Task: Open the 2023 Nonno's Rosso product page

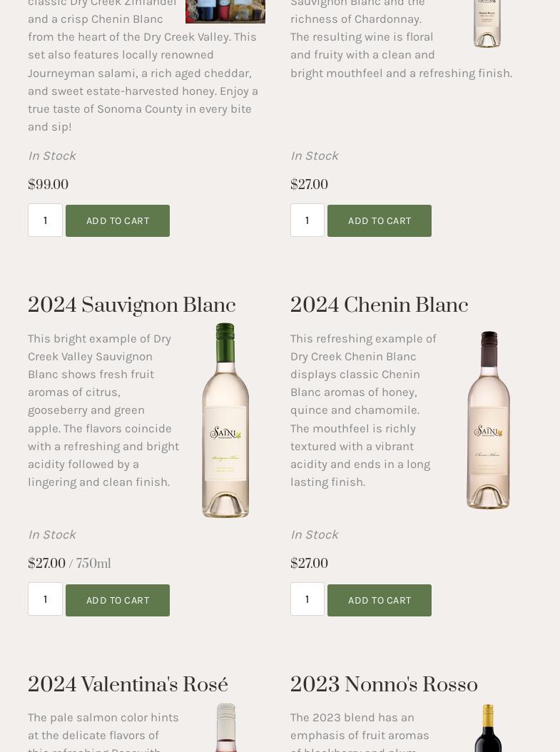Action: 384,685
